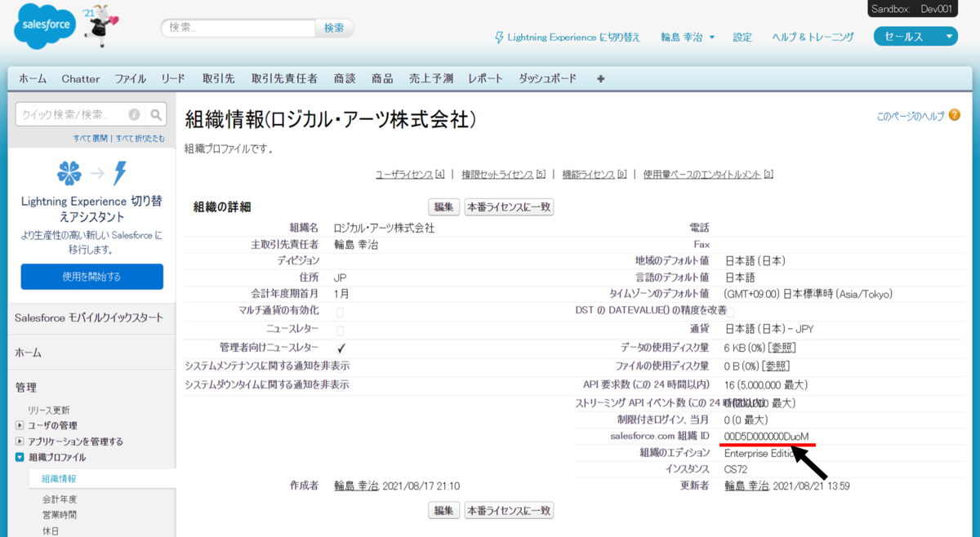Open the 商品 tab
Image resolution: width=980 pixels, height=537 pixels.
(382, 79)
